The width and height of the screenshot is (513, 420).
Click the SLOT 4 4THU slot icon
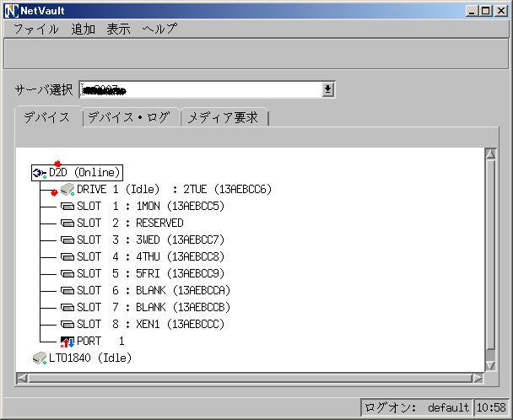point(67,256)
